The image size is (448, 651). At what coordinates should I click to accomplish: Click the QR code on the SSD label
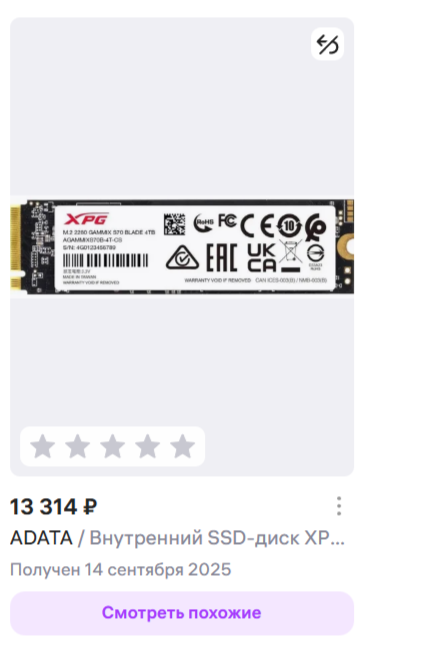174,225
